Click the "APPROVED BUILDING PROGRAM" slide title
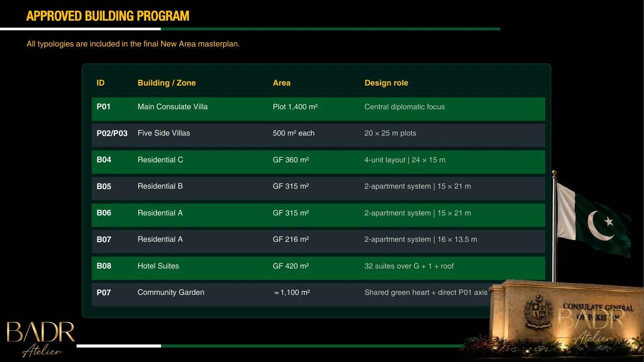This screenshot has height=362, width=644. (x=108, y=16)
